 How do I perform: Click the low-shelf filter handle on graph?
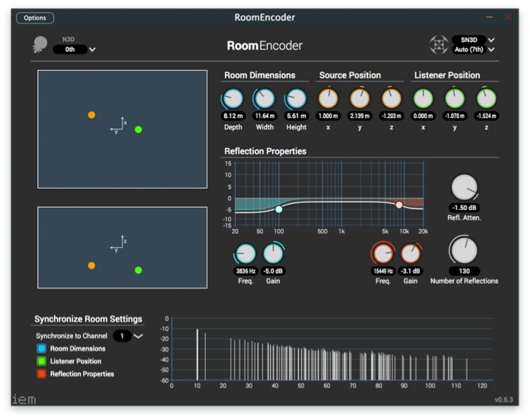pos(279,209)
